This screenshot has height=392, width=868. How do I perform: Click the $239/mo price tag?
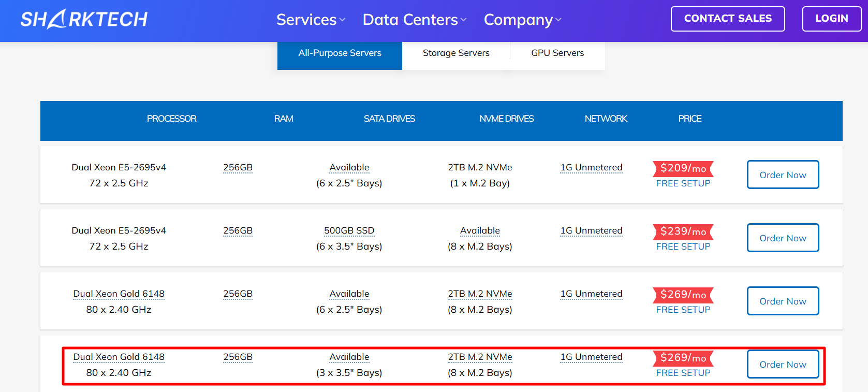coord(683,231)
